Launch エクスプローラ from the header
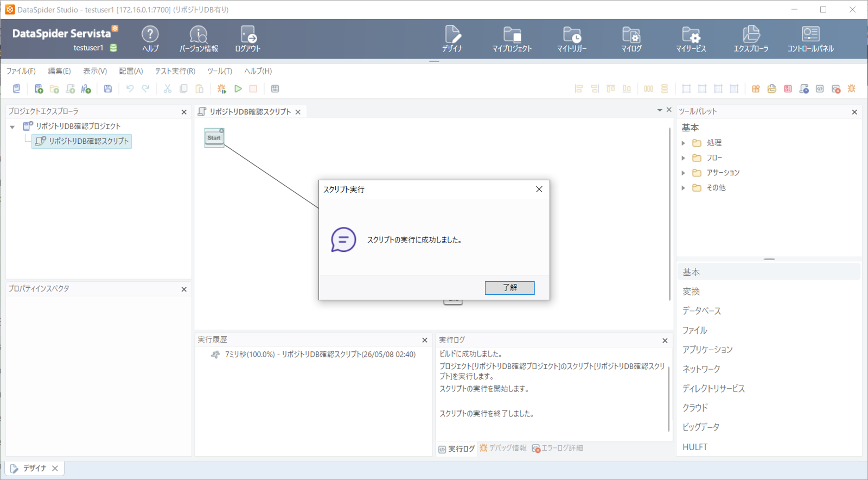The width and height of the screenshot is (868, 480). (x=751, y=39)
